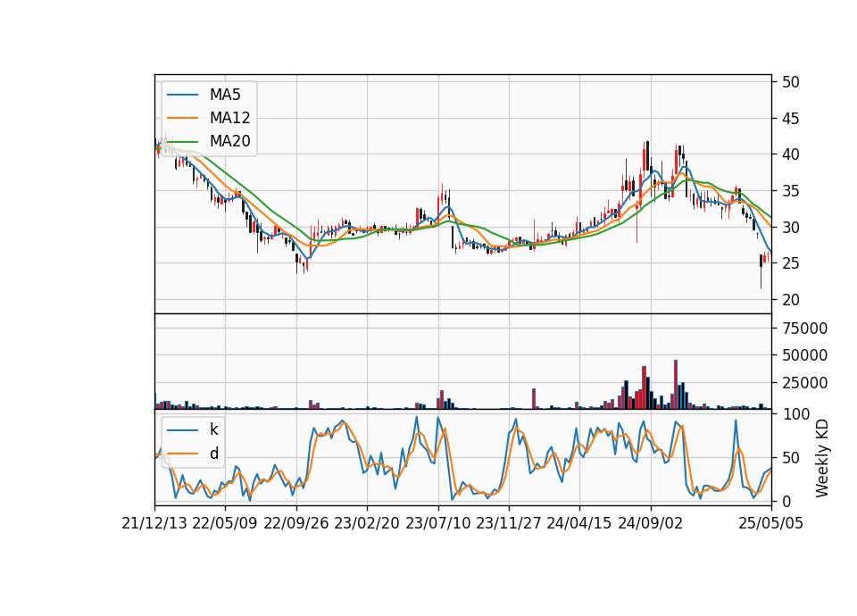
Task: Click the volume axis value 75000
Action: 804,328
